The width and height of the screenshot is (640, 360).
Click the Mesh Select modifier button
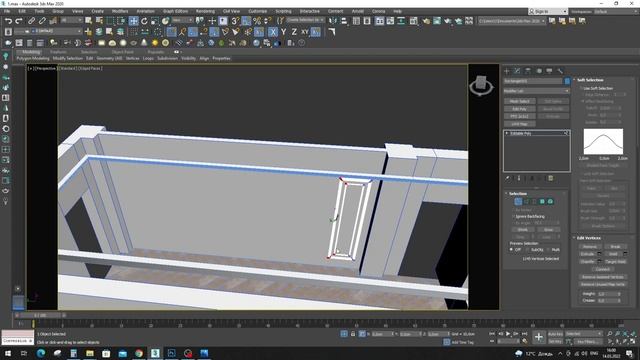[520, 101]
